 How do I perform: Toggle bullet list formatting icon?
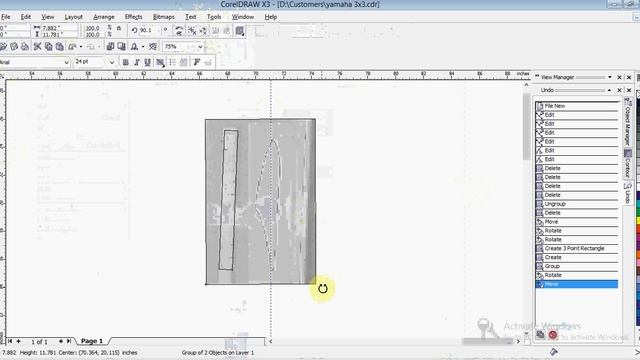tap(172, 62)
